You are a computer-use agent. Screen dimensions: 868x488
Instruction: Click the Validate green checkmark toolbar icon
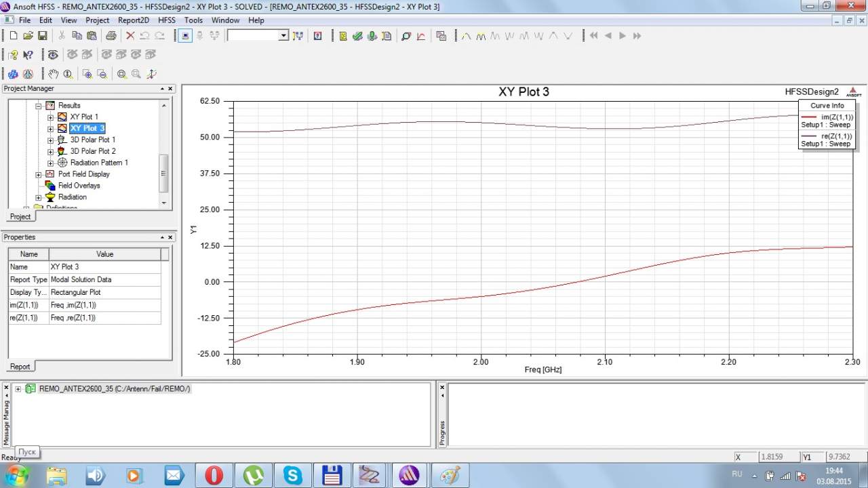357,36
